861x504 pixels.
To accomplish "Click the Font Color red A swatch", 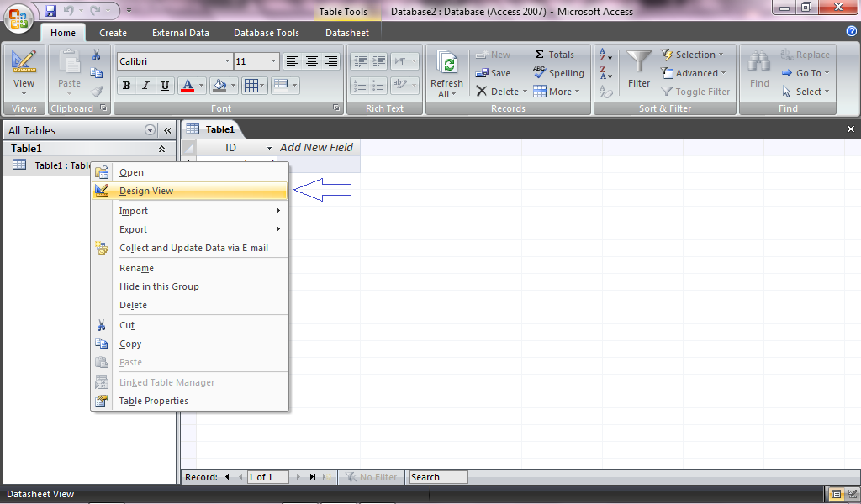I will pyautogui.click(x=188, y=85).
